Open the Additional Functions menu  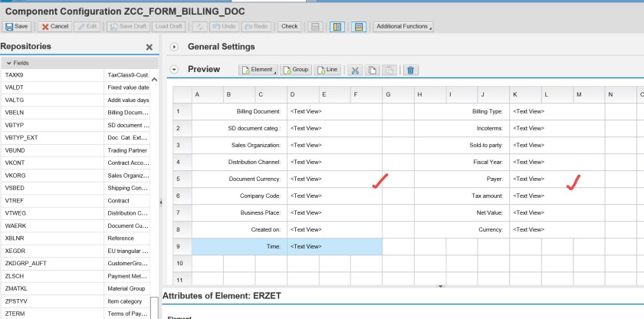click(403, 26)
